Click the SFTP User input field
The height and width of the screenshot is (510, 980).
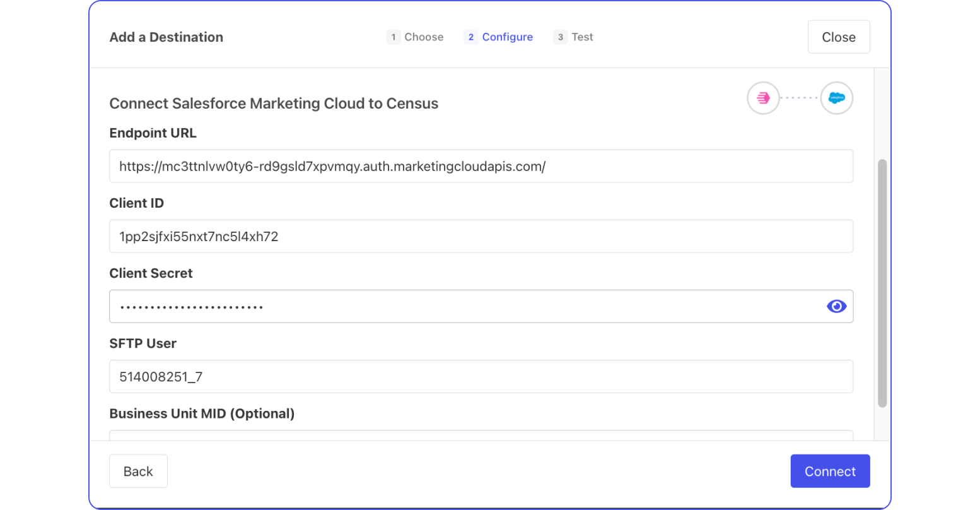coord(481,377)
